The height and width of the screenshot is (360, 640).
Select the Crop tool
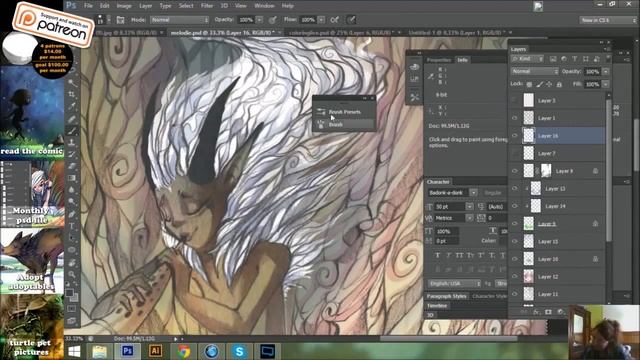pyautogui.click(x=72, y=95)
